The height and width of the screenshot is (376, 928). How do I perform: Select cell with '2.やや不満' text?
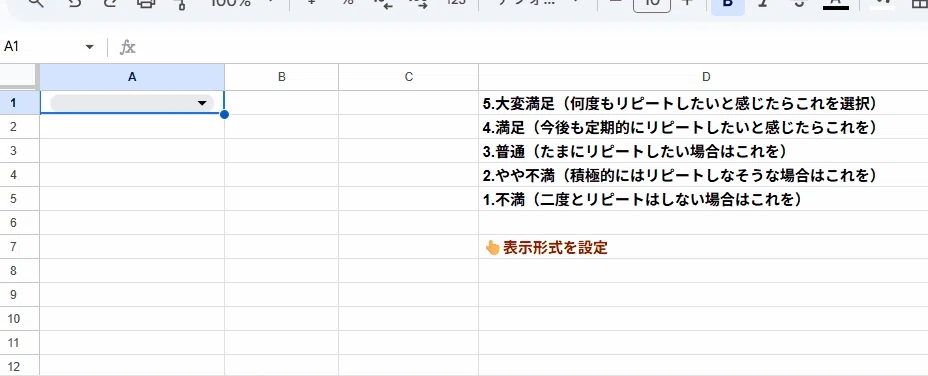click(x=704, y=175)
